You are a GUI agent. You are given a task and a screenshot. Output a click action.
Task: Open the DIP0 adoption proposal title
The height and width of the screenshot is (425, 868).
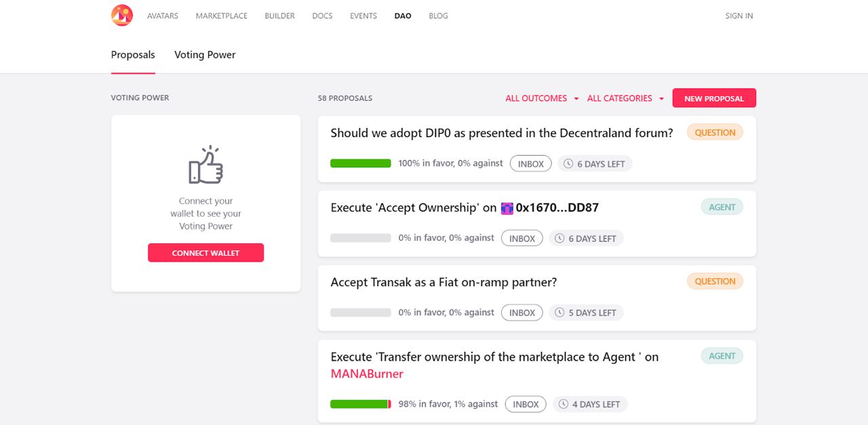[502, 133]
